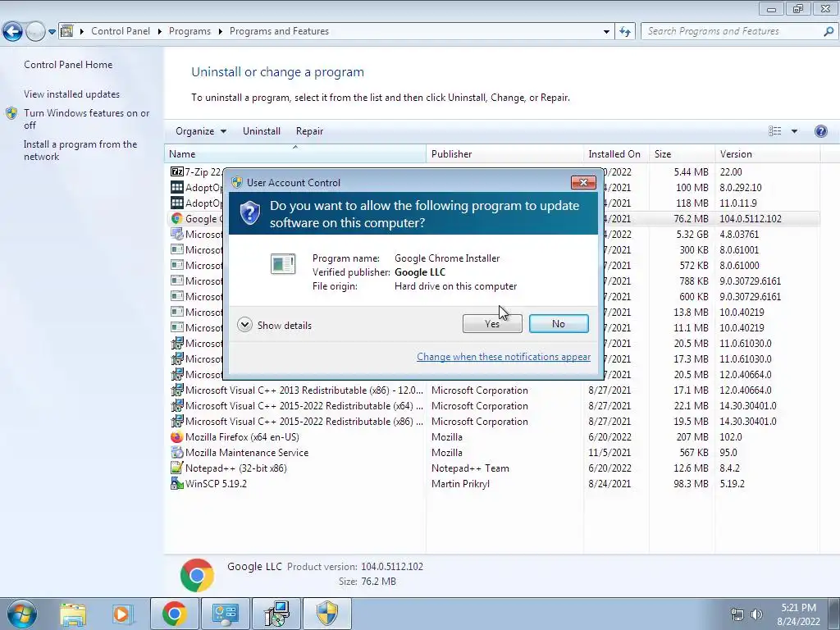Screen dimensions: 840x630
Task: Expand Show details in UAC dialog
Action: (274, 325)
